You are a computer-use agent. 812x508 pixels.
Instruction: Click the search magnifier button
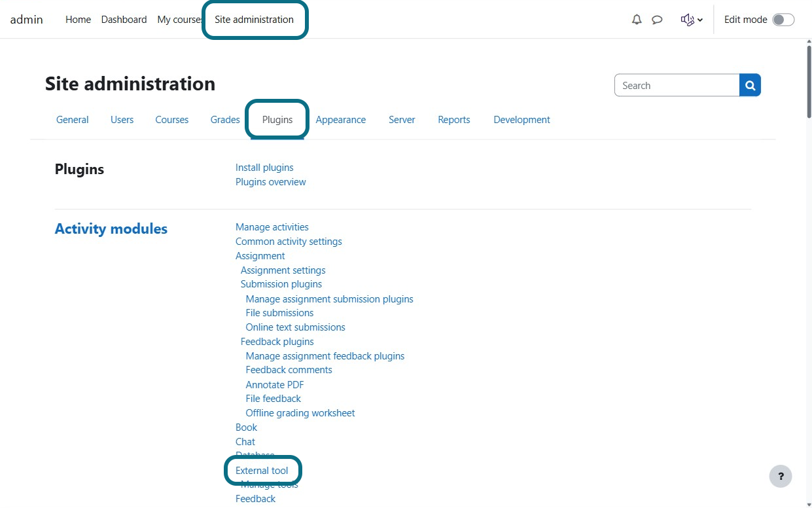pyautogui.click(x=750, y=85)
